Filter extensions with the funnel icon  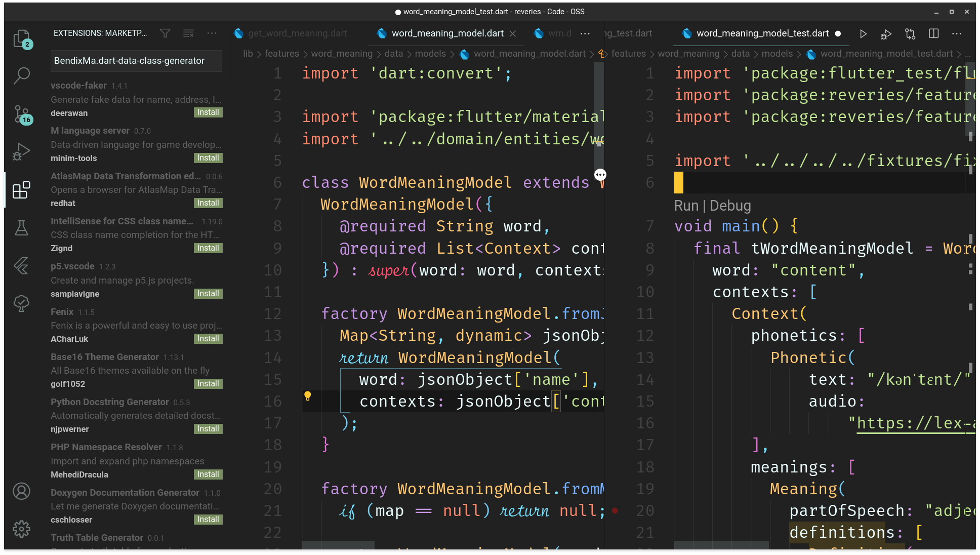165,33
